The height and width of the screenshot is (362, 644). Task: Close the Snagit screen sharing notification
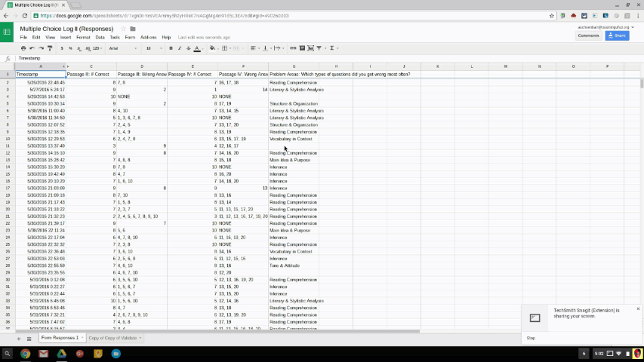coord(638,308)
